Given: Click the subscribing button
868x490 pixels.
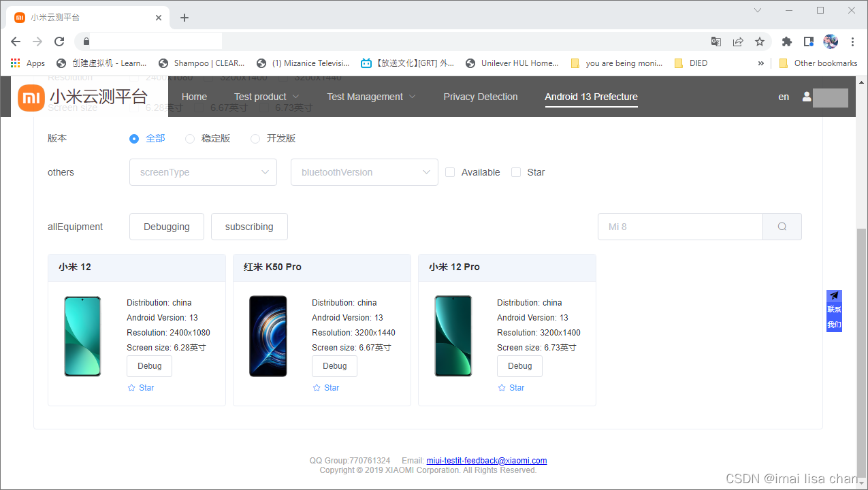Looking at the screenshot, I should coord(249,227).
